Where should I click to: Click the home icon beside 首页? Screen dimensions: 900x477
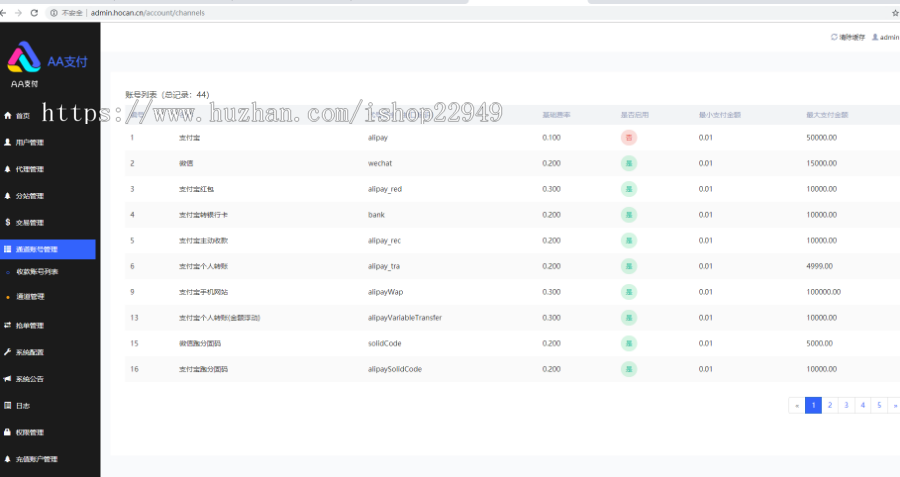[x=8, y=116]
